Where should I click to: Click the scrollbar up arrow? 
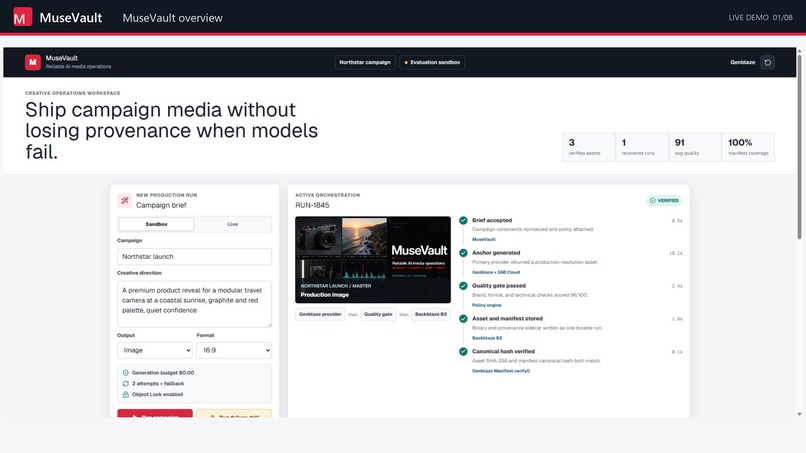click(x=799, y=51)
